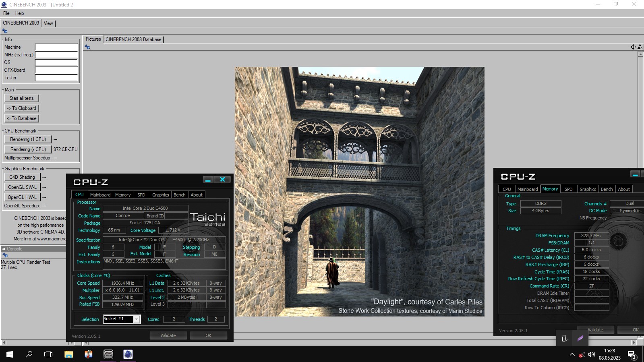The width and height of the screenshot is (644, 362).
Task: Select the CINEBENCH 2003 main tab
Action: pos(21,23)
